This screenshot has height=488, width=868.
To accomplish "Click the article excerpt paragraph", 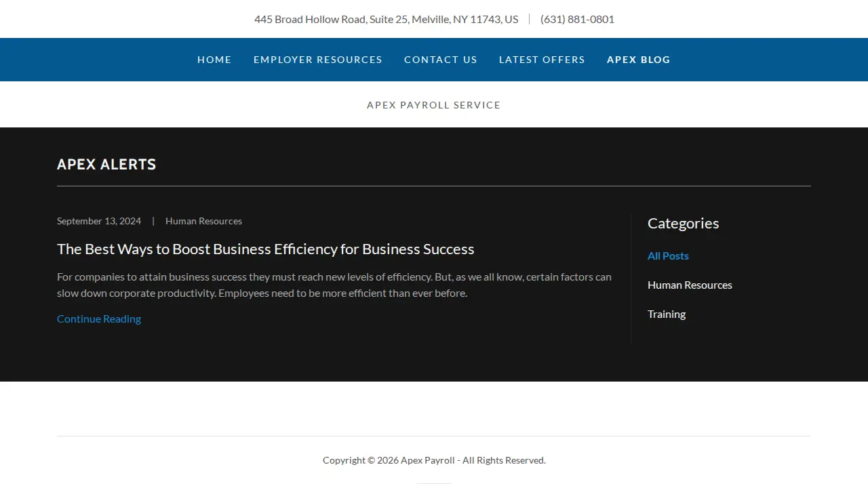I will (334, 285).
